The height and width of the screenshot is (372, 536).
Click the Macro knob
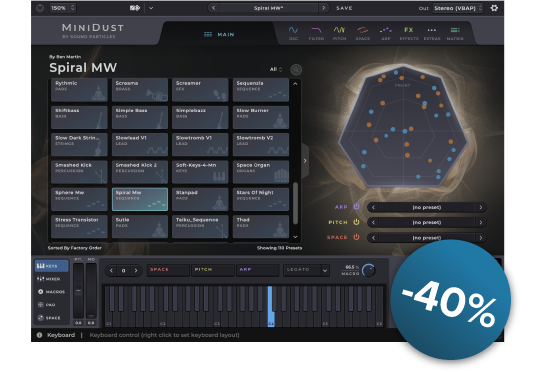[x=368, y=270]
